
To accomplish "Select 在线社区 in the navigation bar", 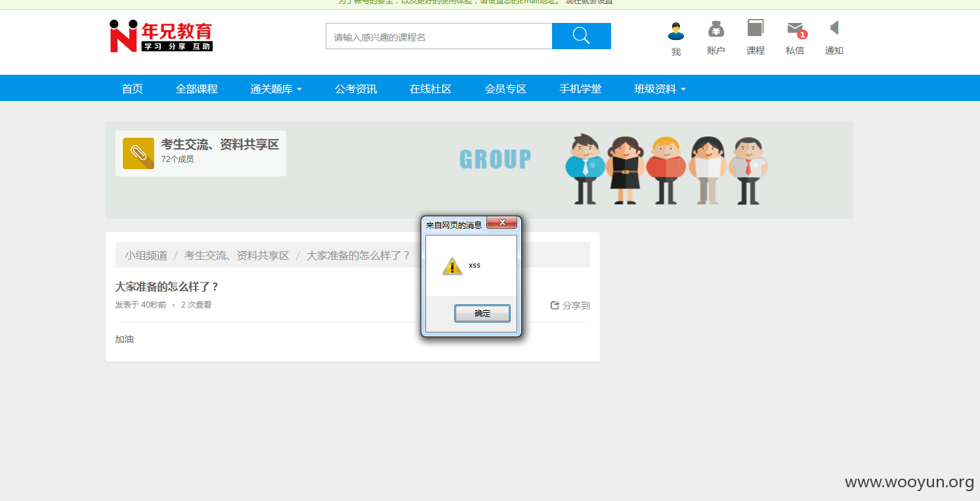I will click(x=431, y=89).
